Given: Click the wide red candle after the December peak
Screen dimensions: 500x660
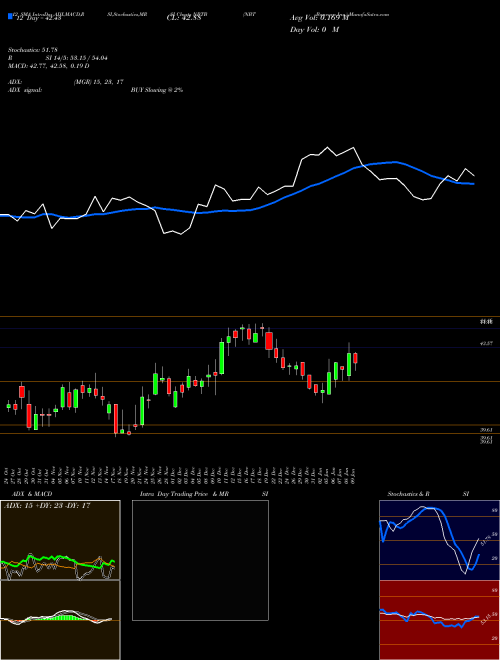Looking at the screenshot, I should 269,341.
